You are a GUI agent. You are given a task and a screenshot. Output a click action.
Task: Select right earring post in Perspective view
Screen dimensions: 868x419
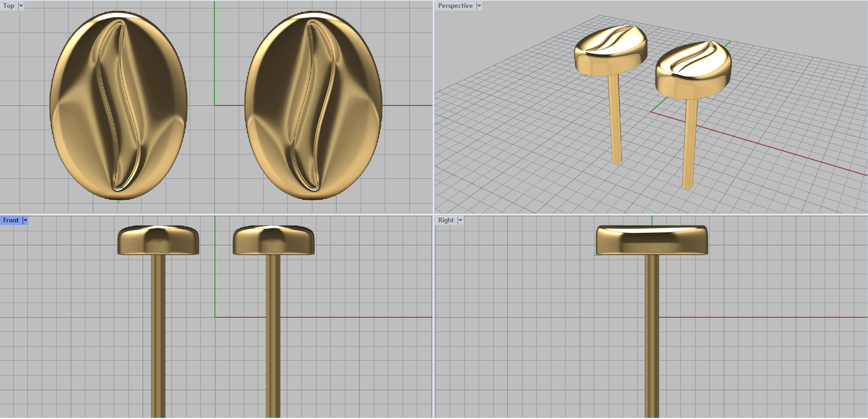coord(690,144)
